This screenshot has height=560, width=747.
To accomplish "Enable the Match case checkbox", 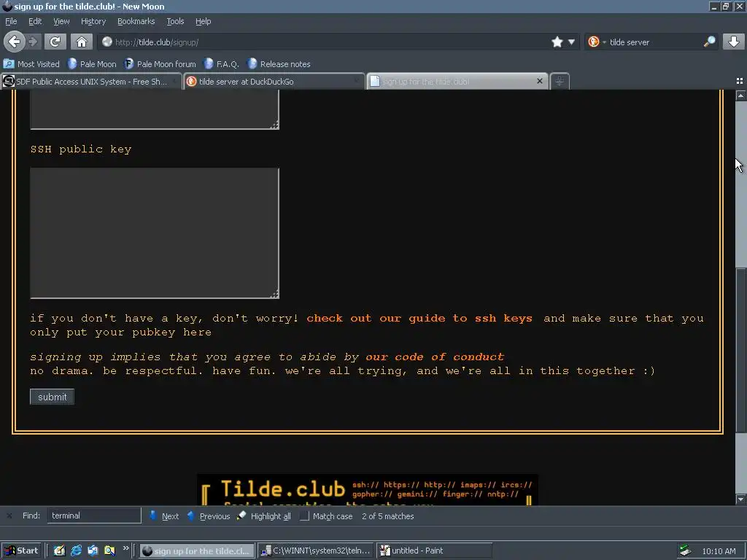I will (x=304, y=516).
